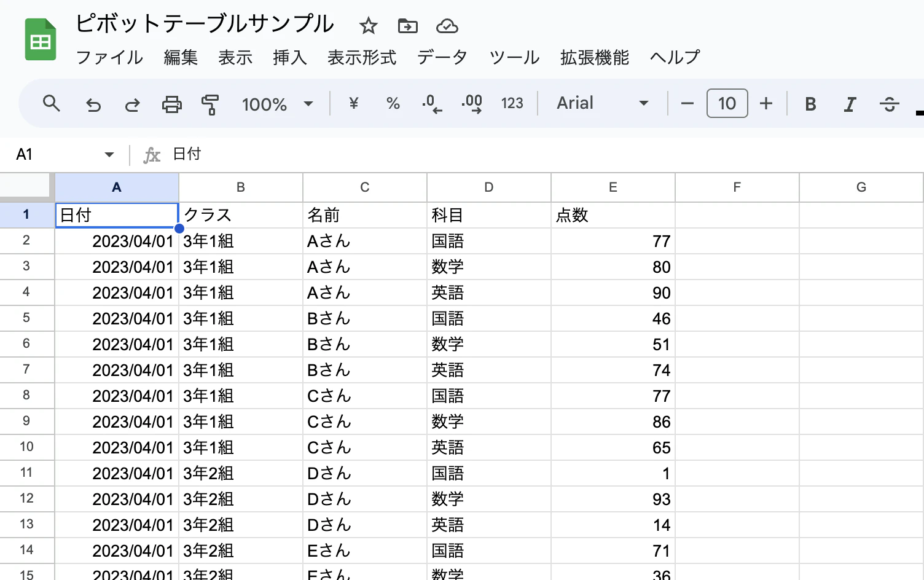This screenshot has width=924, height=580.
Task: Open the print dialog
Action: click(172, 104)
